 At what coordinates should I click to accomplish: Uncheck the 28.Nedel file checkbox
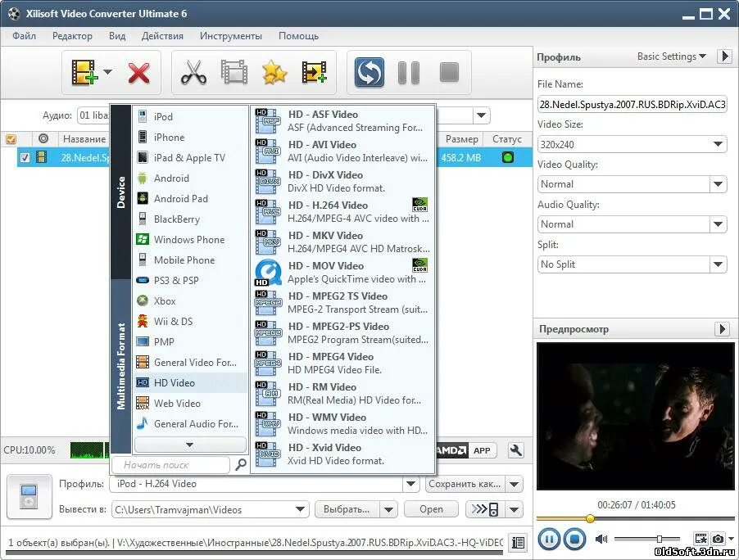coord(25,157)
